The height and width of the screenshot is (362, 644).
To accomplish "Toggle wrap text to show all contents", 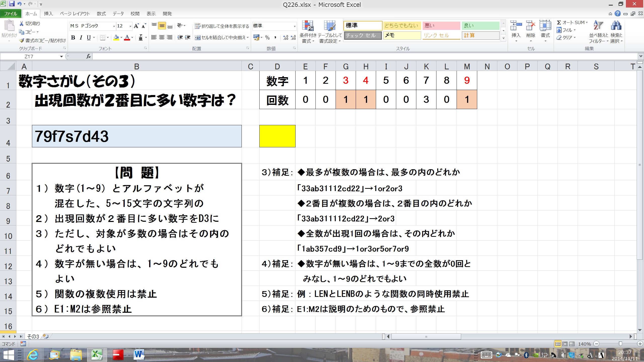I will tap(222, 26).
